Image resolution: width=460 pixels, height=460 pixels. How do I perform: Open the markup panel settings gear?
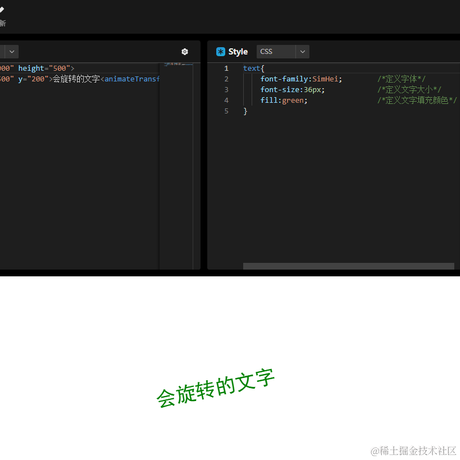tap(185, 52)
